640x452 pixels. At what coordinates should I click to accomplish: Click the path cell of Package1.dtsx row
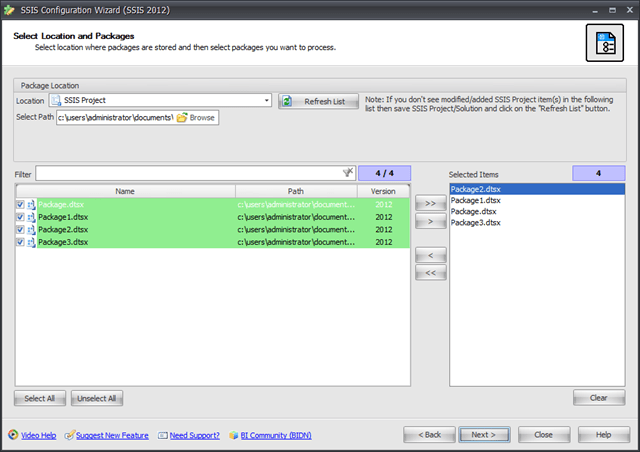296,217
